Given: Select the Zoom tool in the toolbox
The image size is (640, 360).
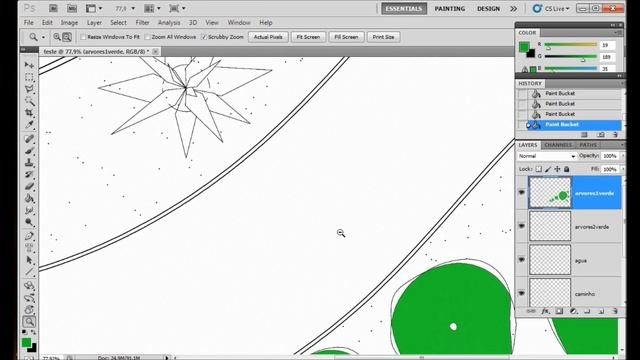Looking at the screenshot, I should [29, 322].
